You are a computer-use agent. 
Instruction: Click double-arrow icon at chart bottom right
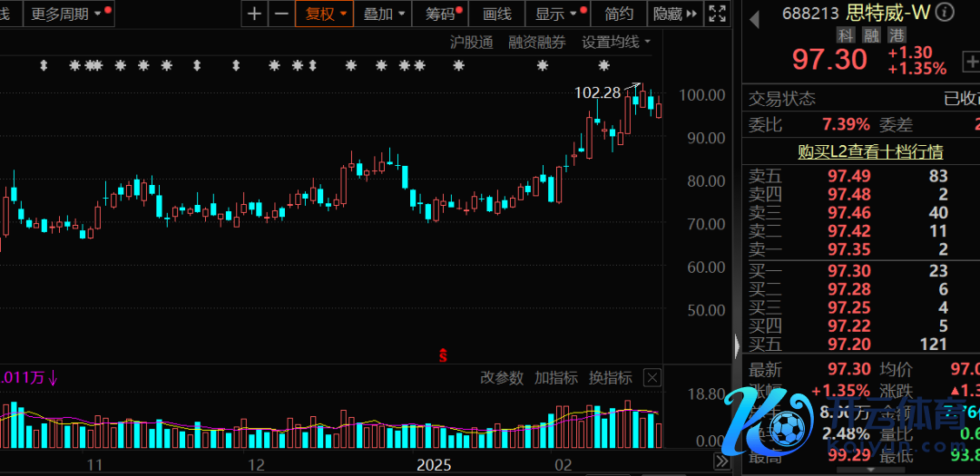pyautogui.click(x=720, y=461)
